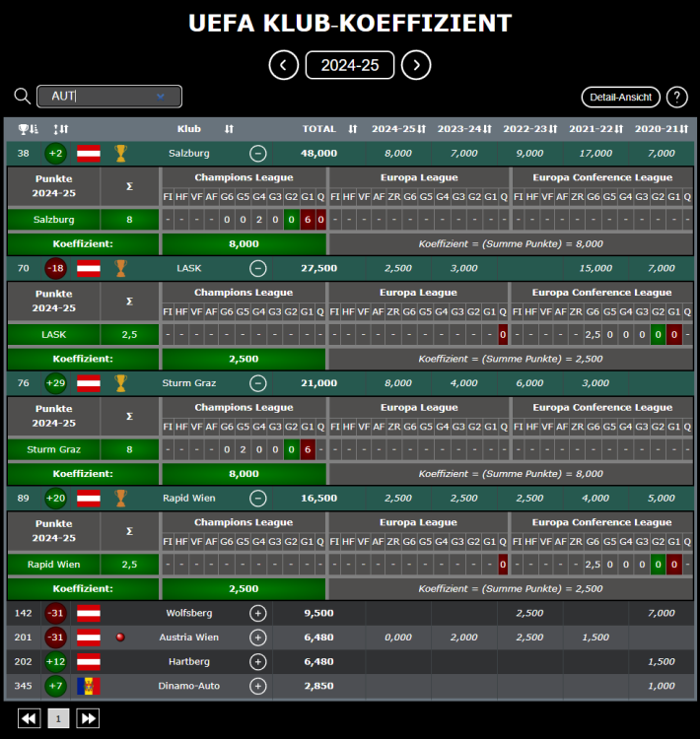
Task: Sort by 2023-24 column header
Action: coord(464,129)
